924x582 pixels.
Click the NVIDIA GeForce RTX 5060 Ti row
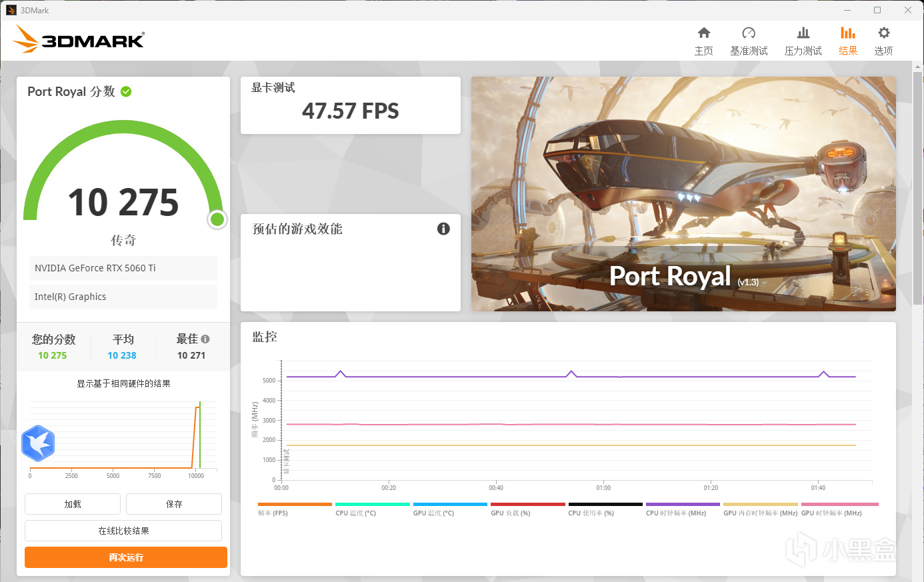(123, 268)
